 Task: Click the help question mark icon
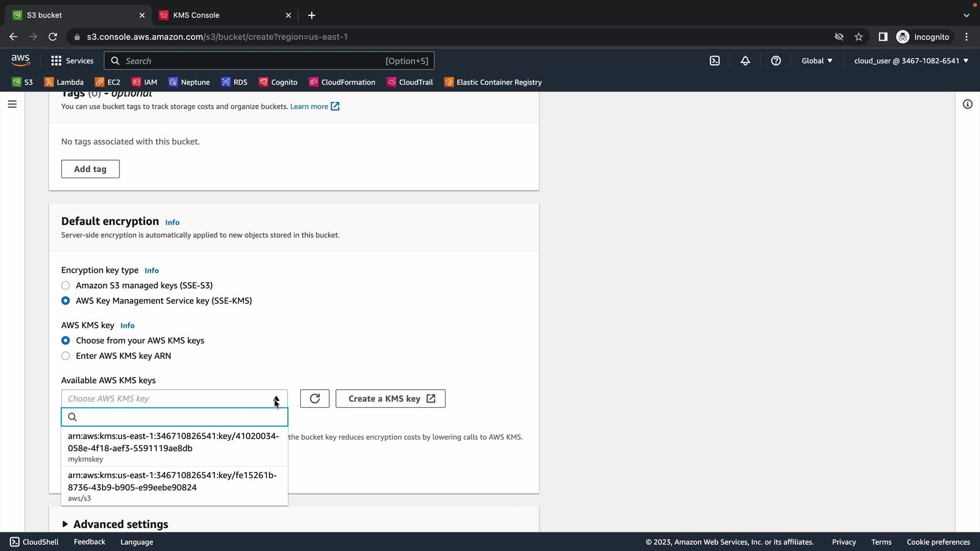(x=776, y=61)
